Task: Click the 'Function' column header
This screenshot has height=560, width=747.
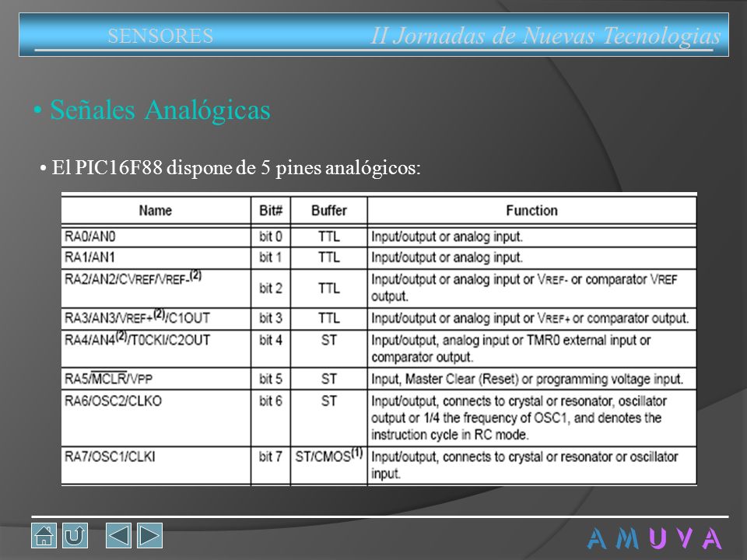Action: pos(531,211)
